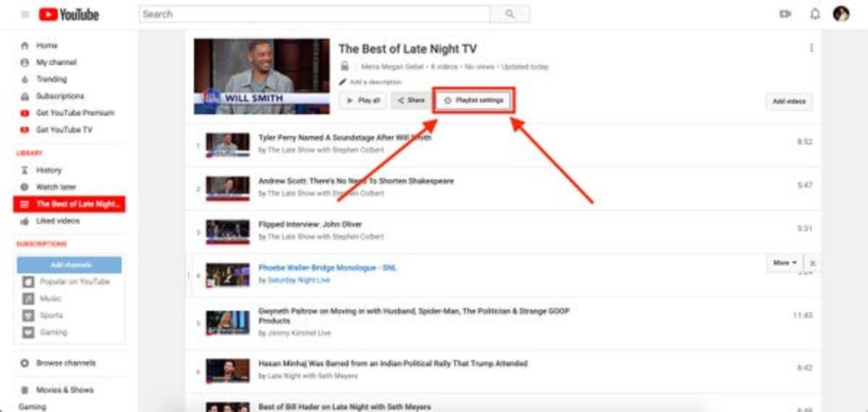
Task: Open Hasan Minhaj Was Barred video title
Action: [393, 364]
